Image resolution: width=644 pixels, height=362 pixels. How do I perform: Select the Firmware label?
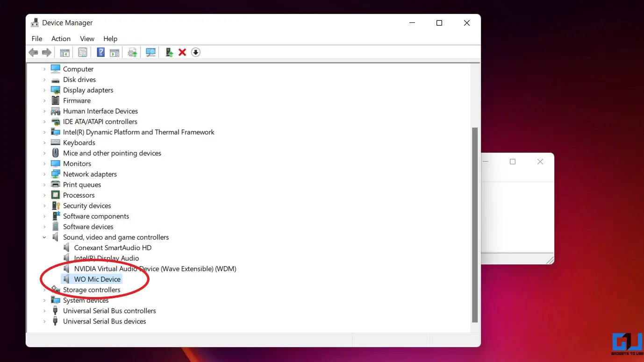coord(77,100)
